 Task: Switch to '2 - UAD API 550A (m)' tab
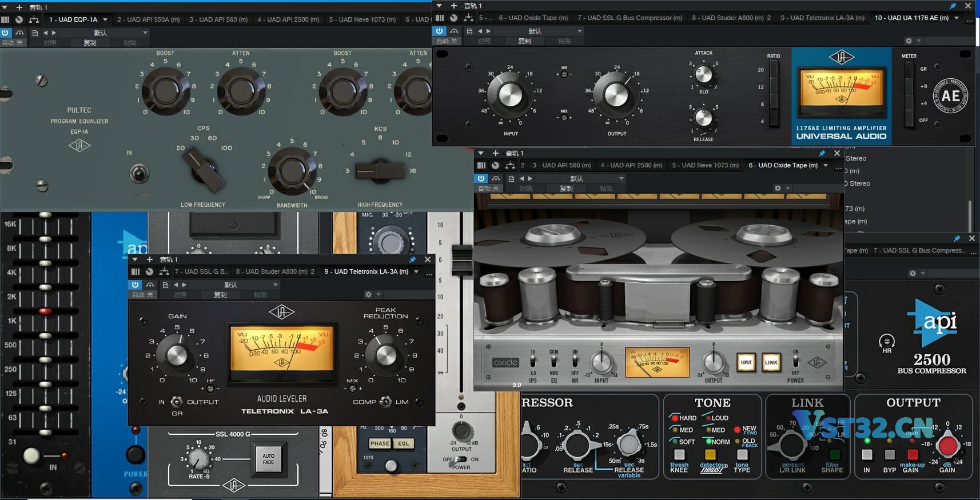(x=148, y=19)
